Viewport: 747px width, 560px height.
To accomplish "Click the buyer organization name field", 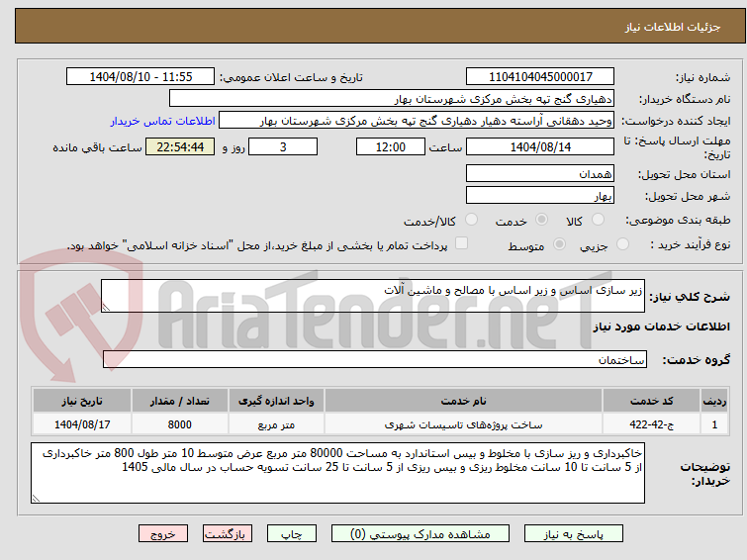I will (391, 99).
